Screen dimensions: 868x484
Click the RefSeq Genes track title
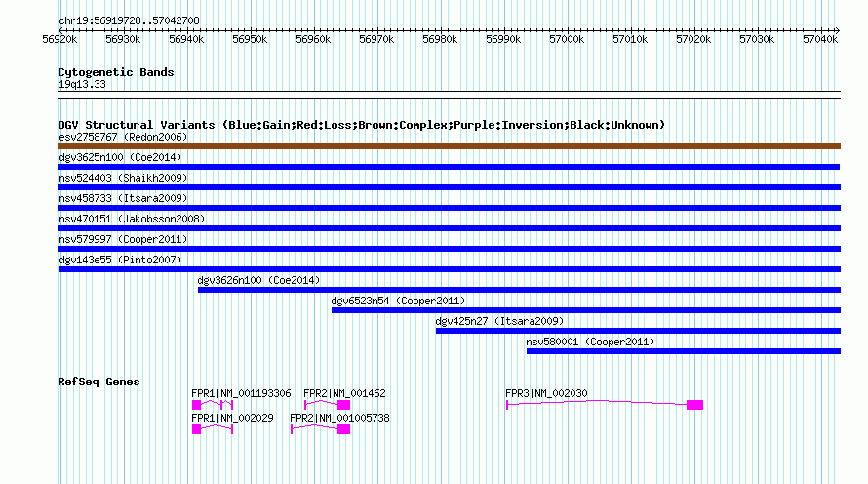(x=99, y=382)
